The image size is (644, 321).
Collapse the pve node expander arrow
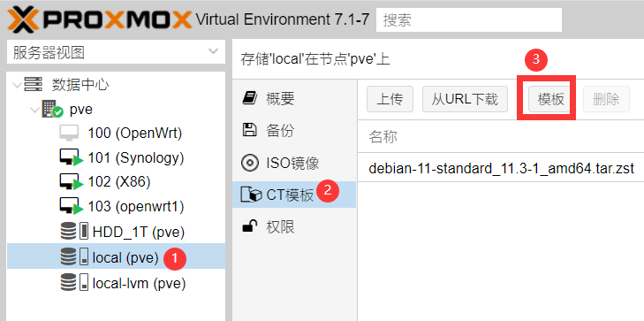(35, 110)
